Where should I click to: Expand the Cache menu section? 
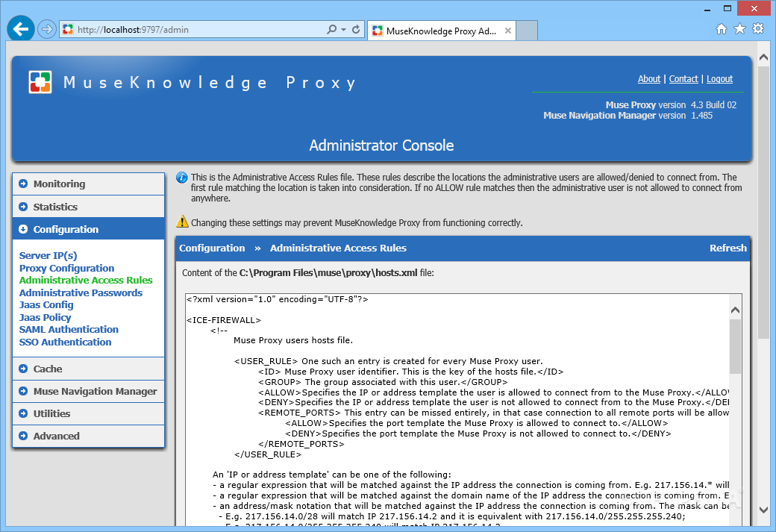pyautogui.click(x=89, y=369)
